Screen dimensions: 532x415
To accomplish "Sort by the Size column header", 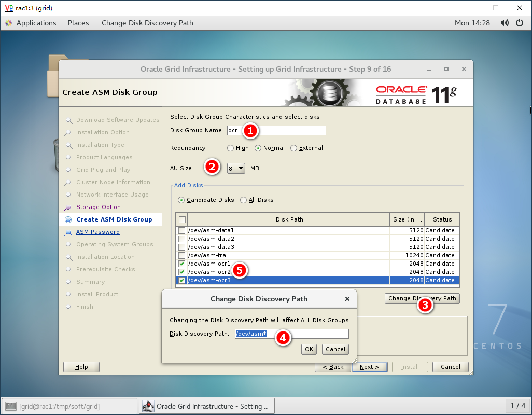I will (x=407, y=219).
